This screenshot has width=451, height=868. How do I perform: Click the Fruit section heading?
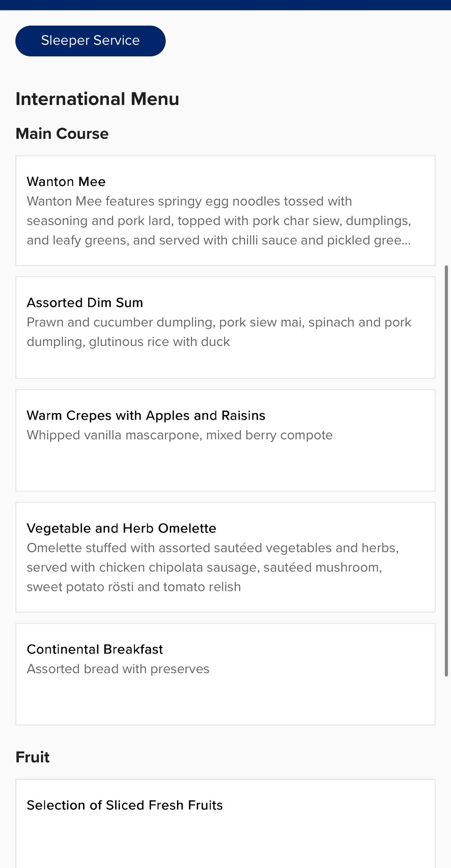pyautogui.click(x=33, y=757)
